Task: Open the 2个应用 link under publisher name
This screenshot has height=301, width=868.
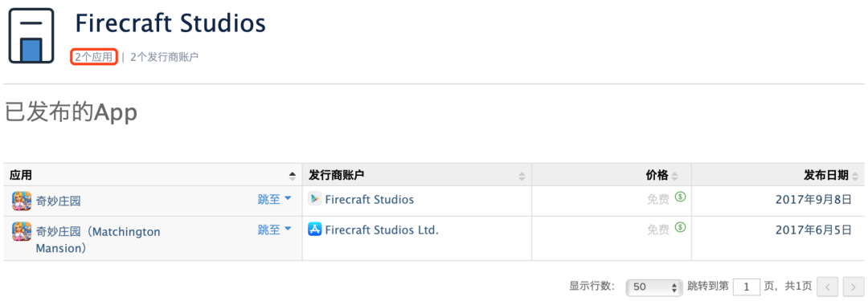Action: coord(93,56)
